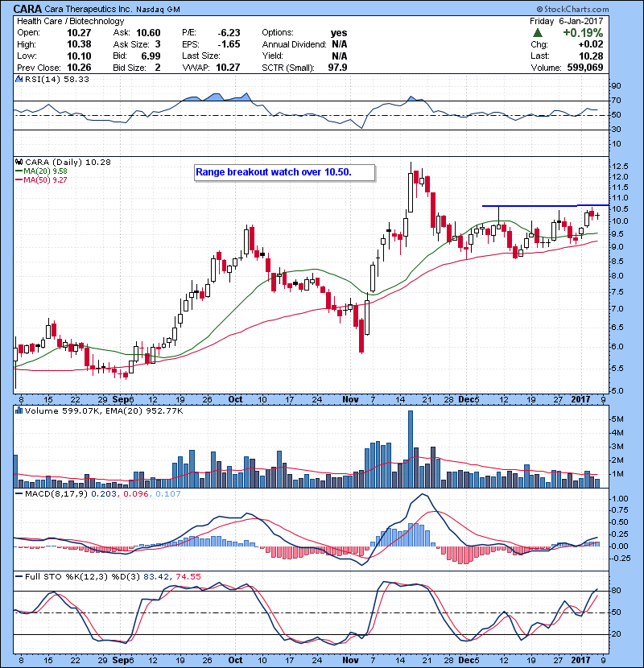
Task: Click the MACD(8,17,9) legend line marker
Action: [19, 493]
